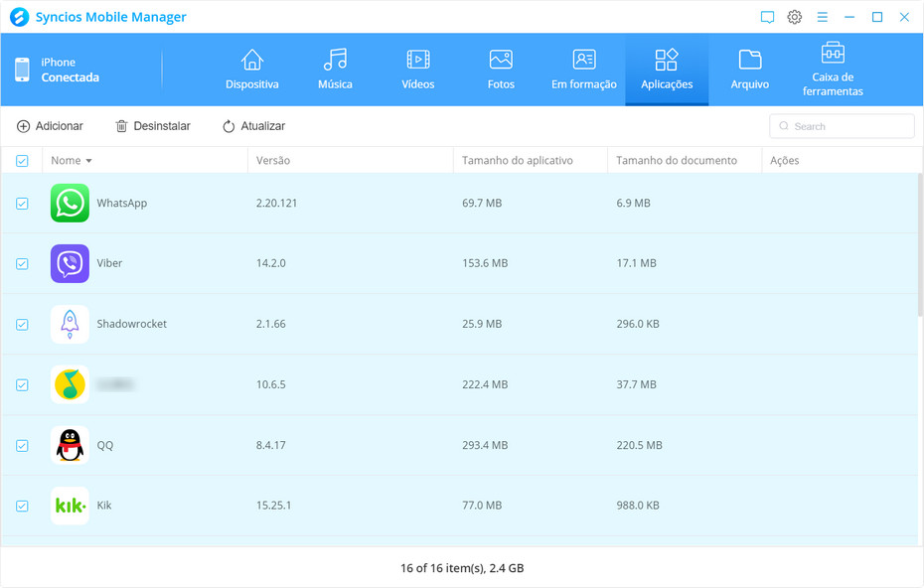Focus the Search input field

842,126
